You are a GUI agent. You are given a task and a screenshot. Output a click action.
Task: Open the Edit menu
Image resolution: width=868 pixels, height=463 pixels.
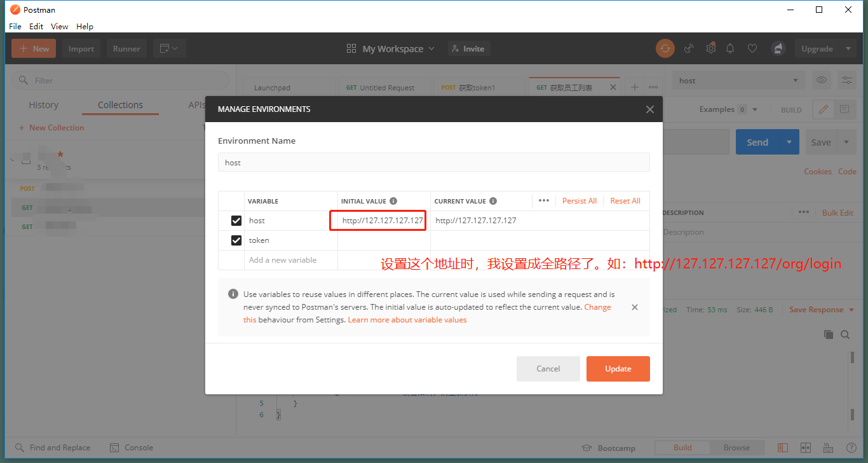pyautogui.click(x=36, y=27)
